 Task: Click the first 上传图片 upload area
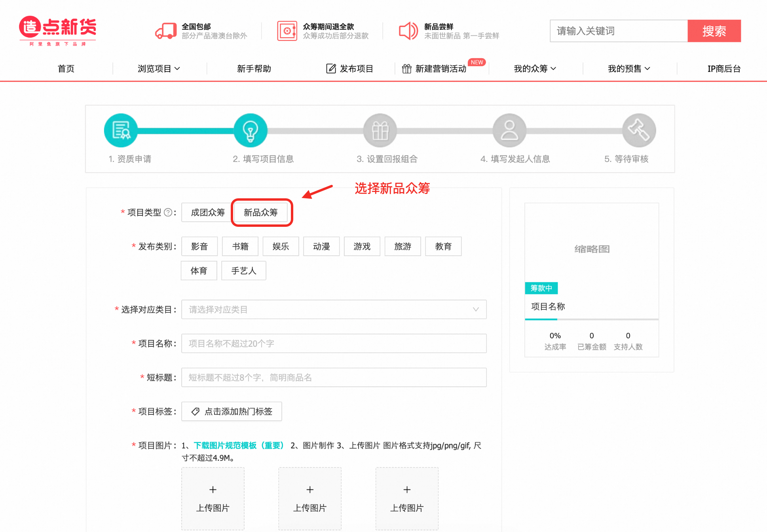pos(213,498)
